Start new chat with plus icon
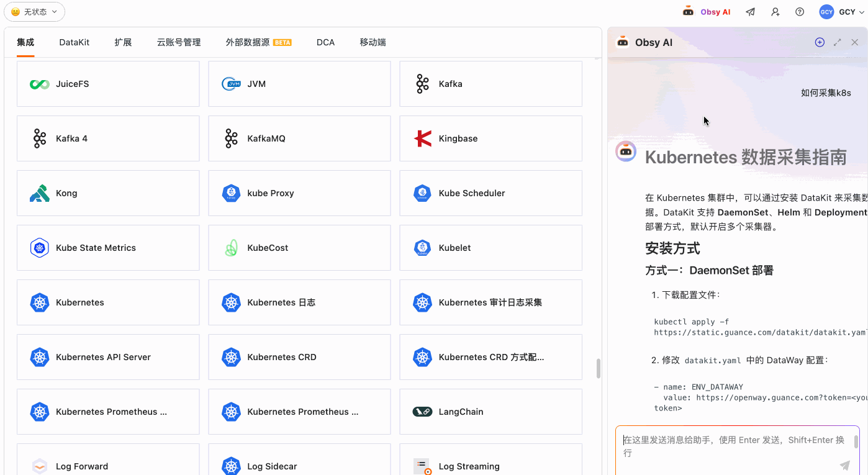This screenshot has width=868, height=475. click(x=820, y=42)
